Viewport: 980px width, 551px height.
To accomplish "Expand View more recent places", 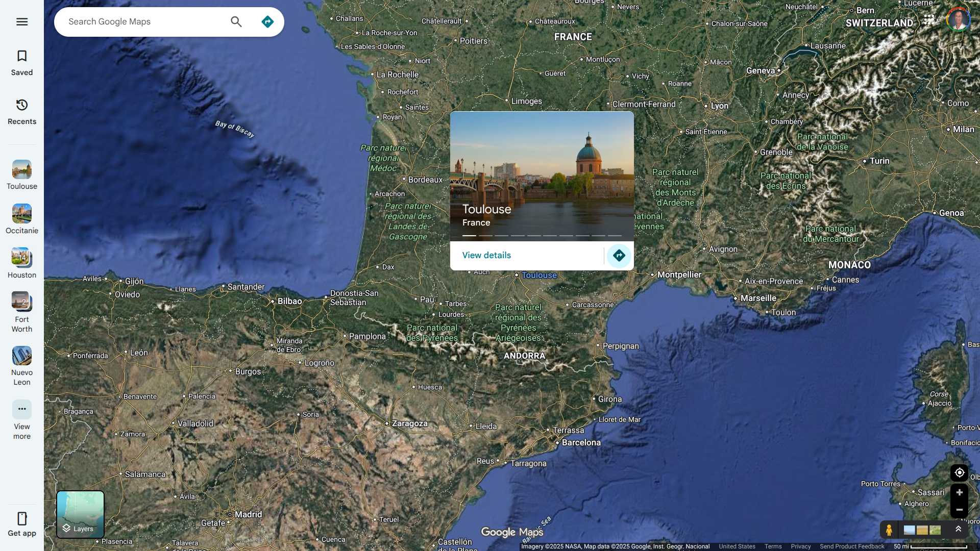I will click(21, 418).
